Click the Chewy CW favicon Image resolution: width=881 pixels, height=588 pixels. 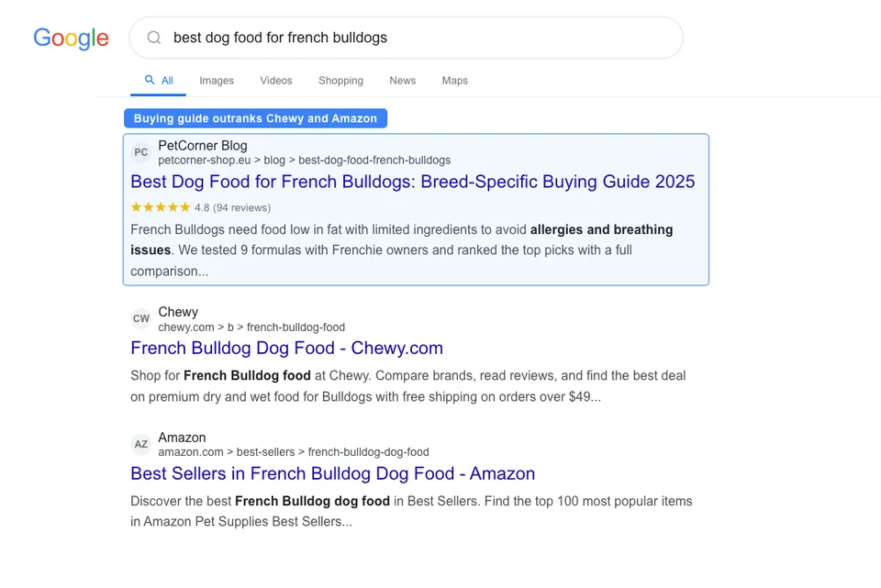click(x=140, y=318)
